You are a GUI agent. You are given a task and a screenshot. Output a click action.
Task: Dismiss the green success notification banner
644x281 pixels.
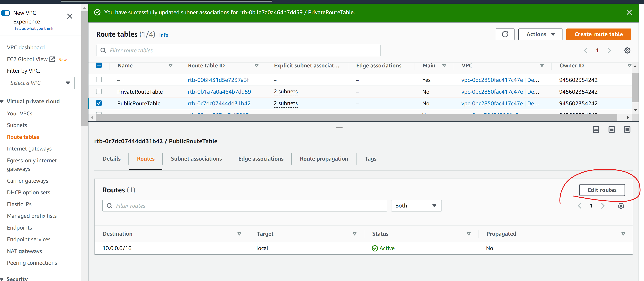coord(629,13)
